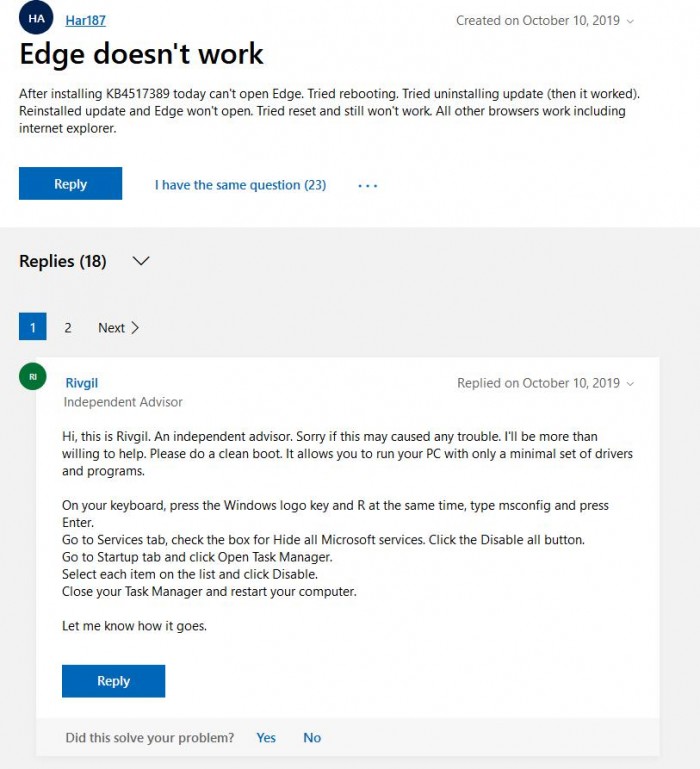This screenshot has width=700, height=769.
Task: Answer No to solve your problem
Action: 312,738
